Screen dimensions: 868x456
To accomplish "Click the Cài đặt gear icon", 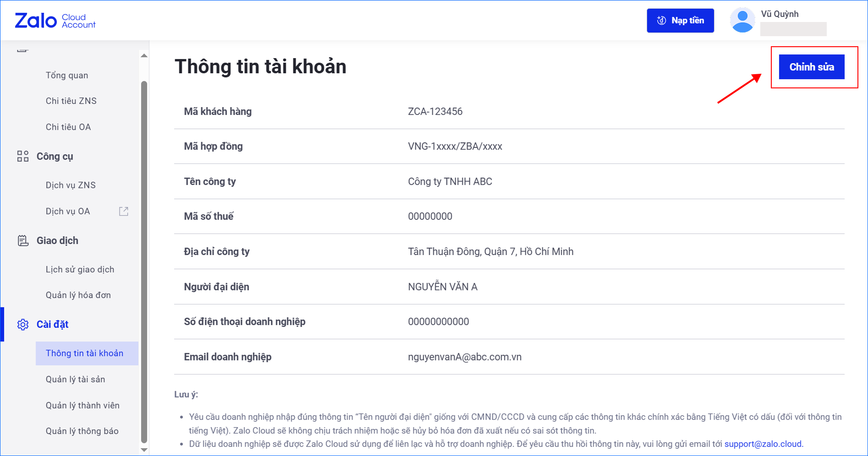I will (23, 325).
